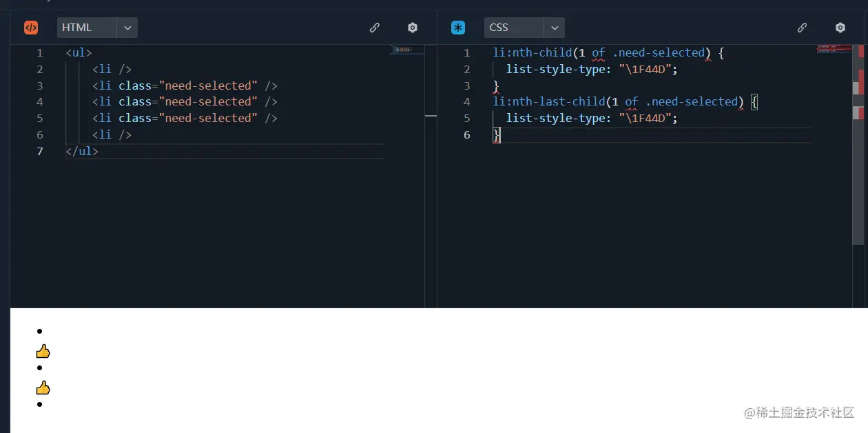Click the HTML language selector label
The image size is (868, 433).
point(87,28)
